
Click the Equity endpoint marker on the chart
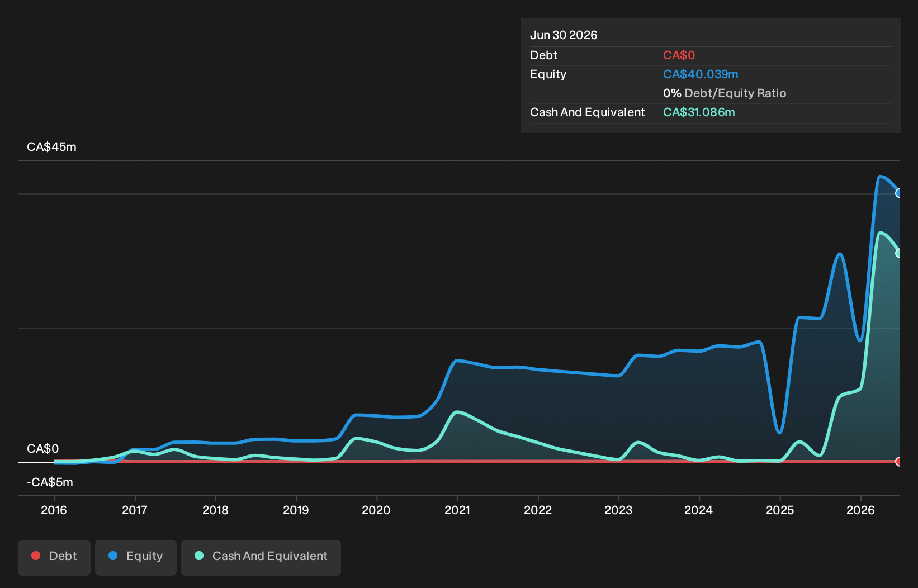point(899,193)
